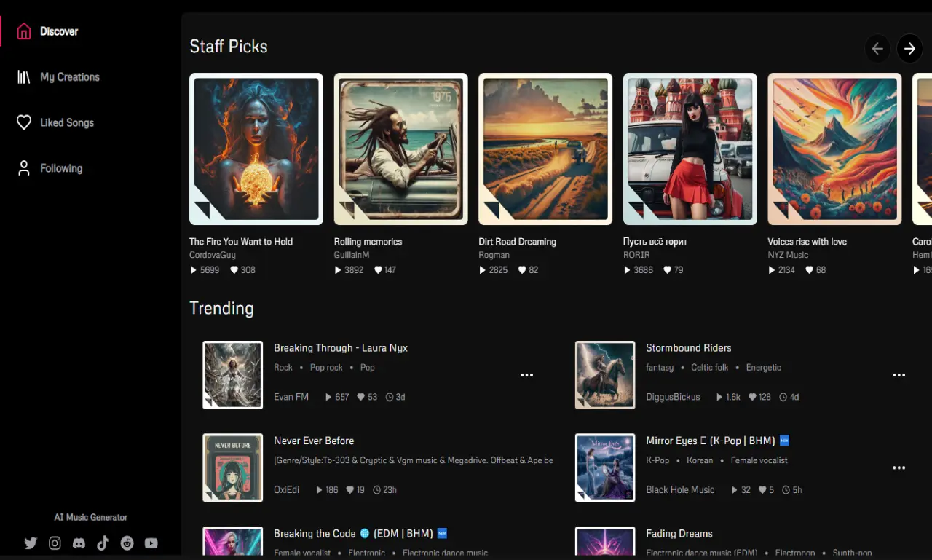Click the play count icon under Rolling memories

click(x=338, y=270)
